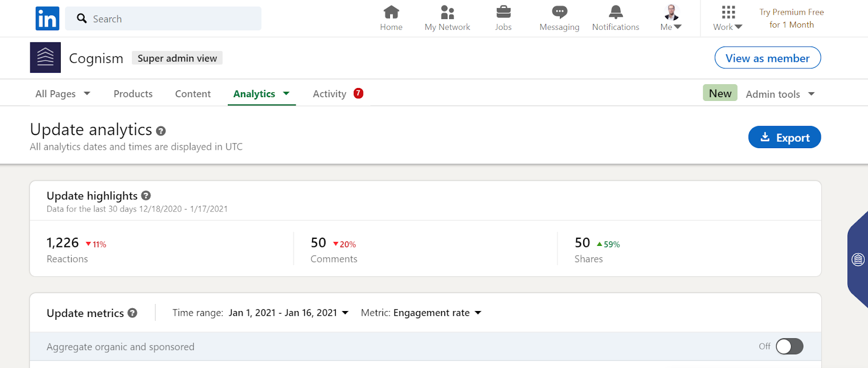Viewport: 868px width, 368px height.
Task: Click the View as member button
Action: 767,58
